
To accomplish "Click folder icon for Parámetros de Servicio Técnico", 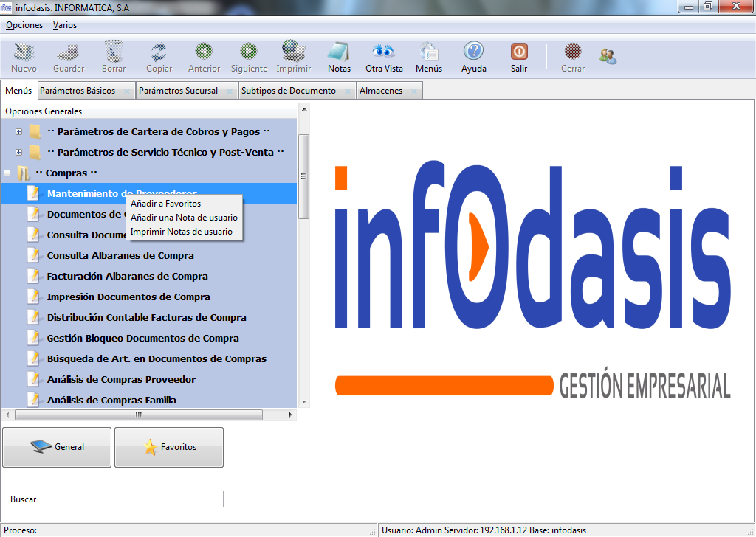I will click(x=35, y=152).
